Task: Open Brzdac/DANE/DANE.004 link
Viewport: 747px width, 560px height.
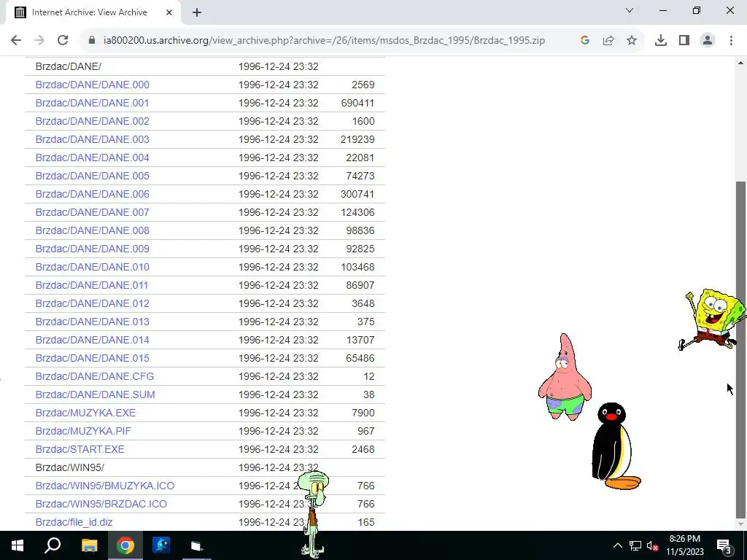Action: click(x=93, y=157)
